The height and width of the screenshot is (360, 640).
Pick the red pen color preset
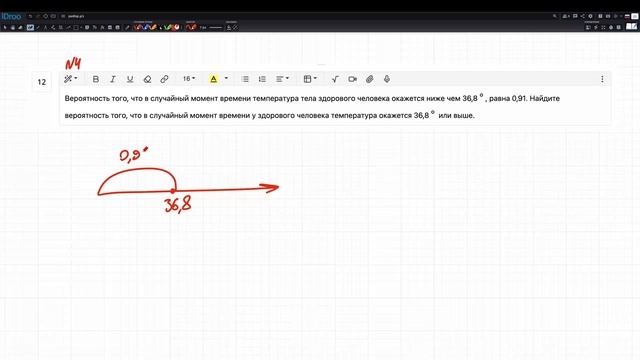138,27
